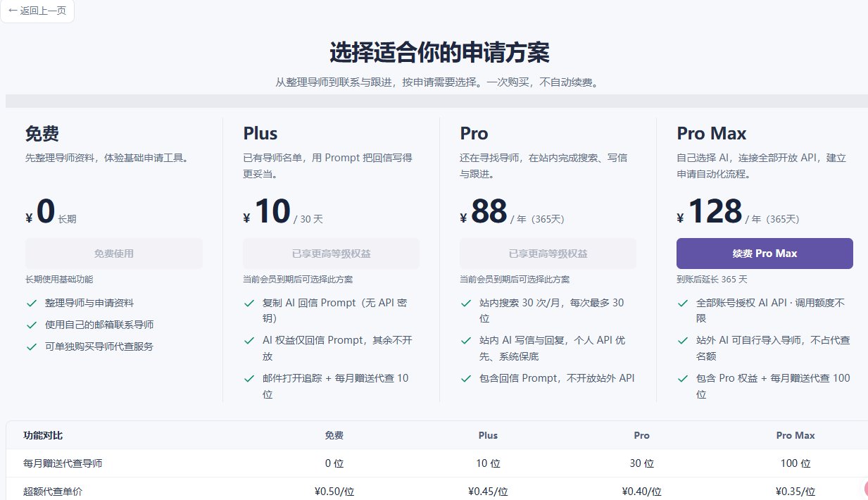Click the 功能对比 table header
The height and width of the screenshot is (500, 868).
pos(43,435)
